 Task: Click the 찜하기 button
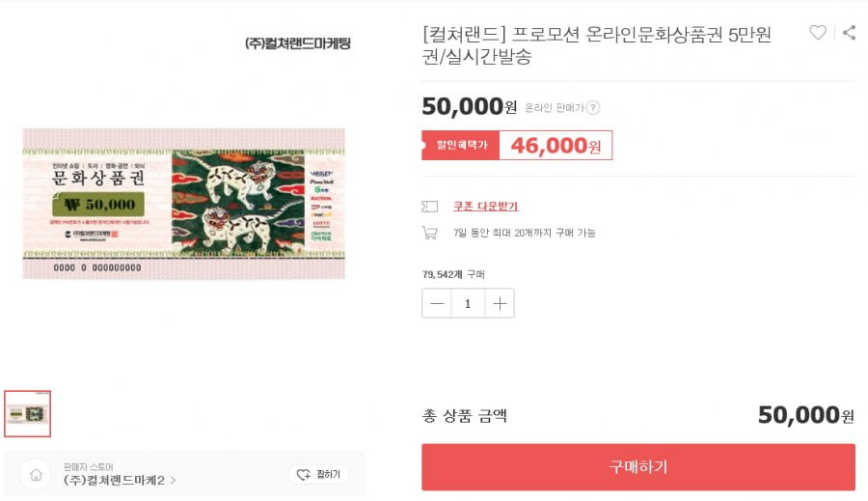pos(318,474)
